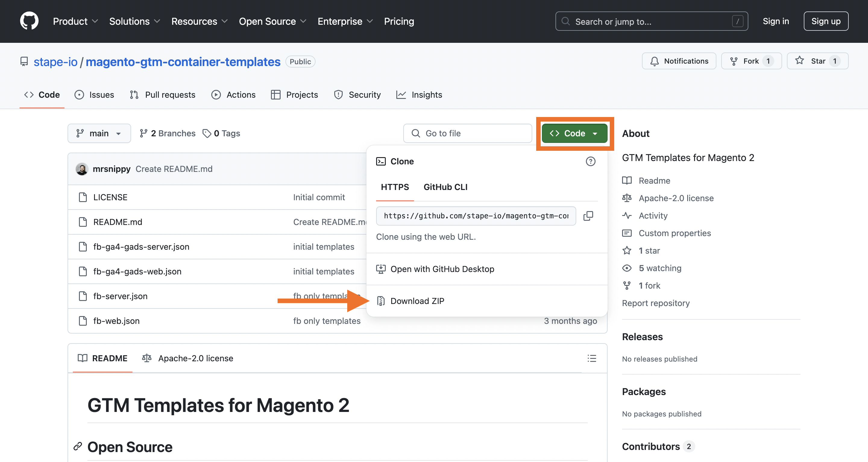Toggle the HTTPS clone tab
The width and height of the screenshot is (868, 462).
pos(395,187)
